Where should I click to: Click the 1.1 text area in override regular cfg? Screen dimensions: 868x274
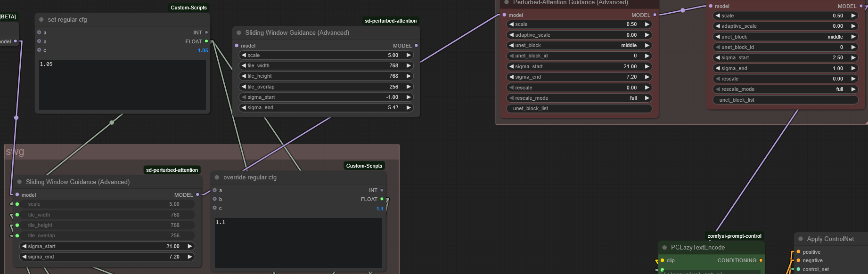(298, 243)
